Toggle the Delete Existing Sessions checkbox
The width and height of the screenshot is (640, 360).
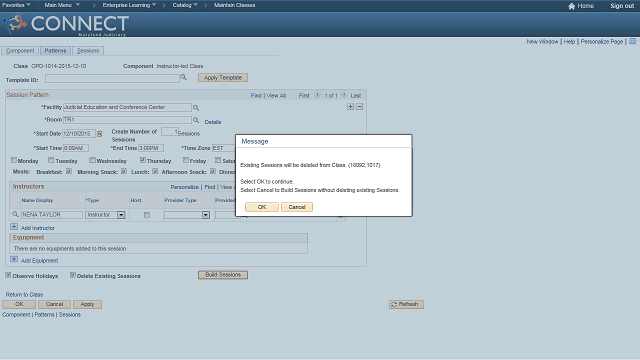73,275
